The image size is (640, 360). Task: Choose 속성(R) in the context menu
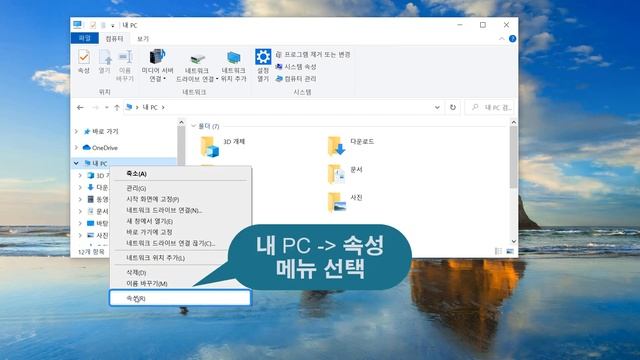[x=180, y=298]
